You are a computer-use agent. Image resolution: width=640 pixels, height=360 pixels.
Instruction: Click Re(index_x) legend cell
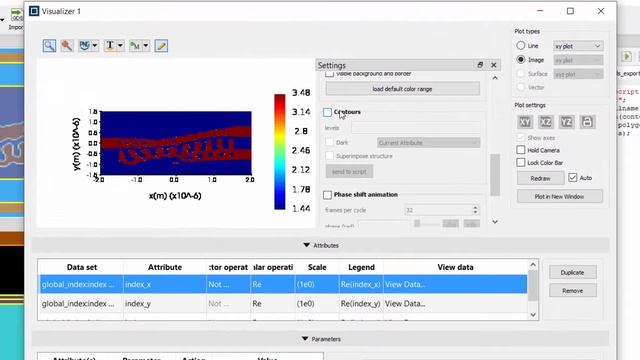[x=361, y=284]
